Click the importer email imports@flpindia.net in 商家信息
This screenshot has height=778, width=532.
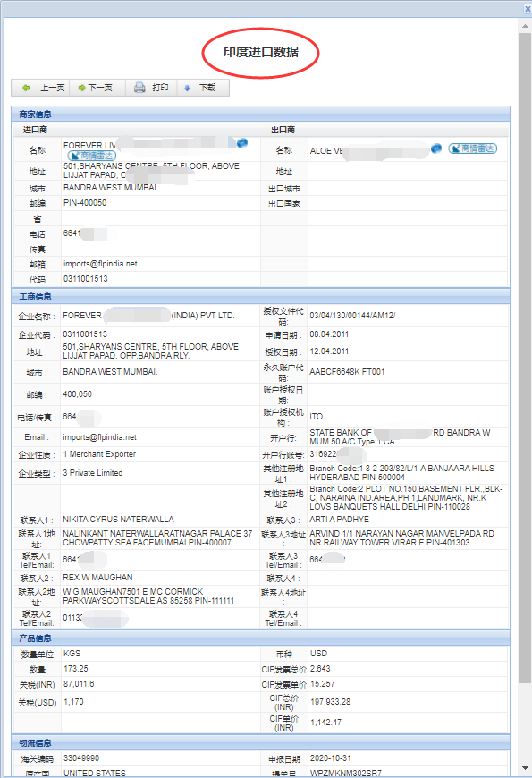pos(100,264)
